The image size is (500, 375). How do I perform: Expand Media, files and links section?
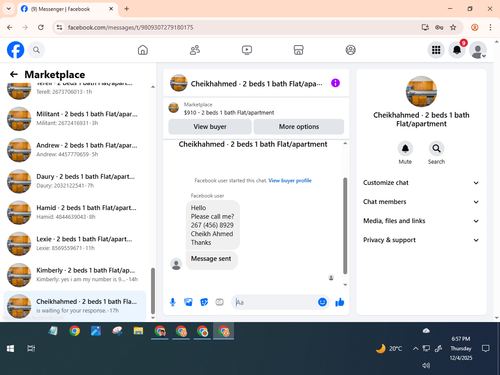pyautogui.click(x=421, y=221)
